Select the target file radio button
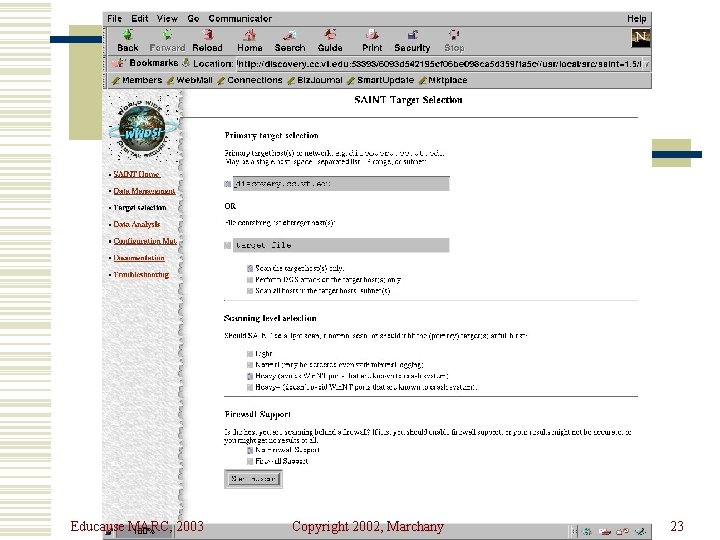720x540 pixels. pos(227,245)
